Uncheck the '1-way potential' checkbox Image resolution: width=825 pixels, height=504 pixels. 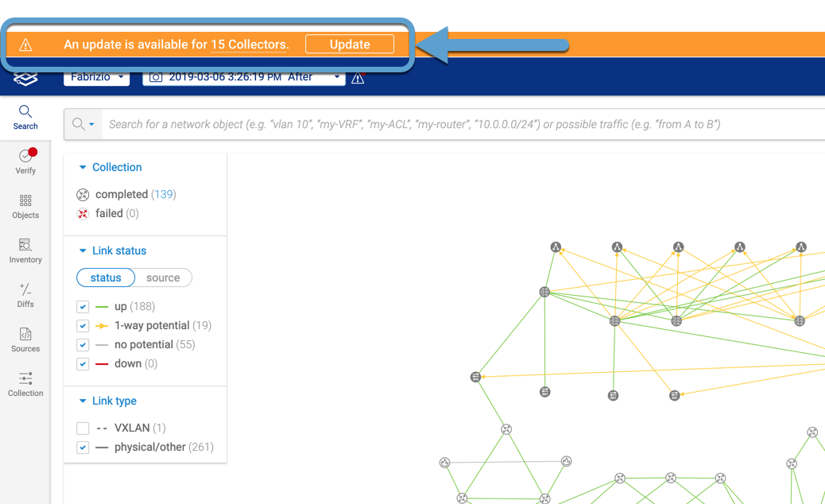[83, 326]
